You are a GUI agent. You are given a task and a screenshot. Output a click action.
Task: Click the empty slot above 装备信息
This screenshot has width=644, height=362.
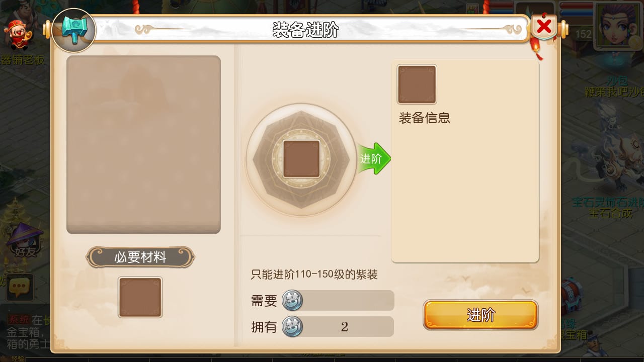[417, 84]
